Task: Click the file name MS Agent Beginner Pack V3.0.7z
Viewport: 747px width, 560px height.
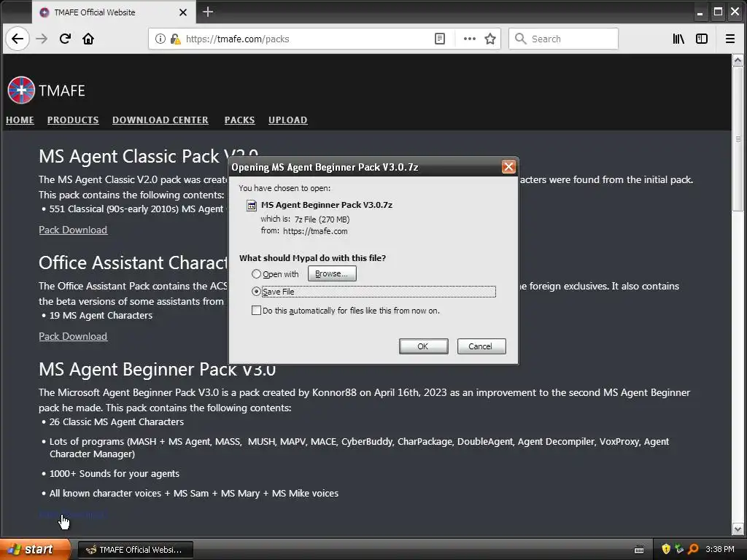Action: click(x=327, y=205)
